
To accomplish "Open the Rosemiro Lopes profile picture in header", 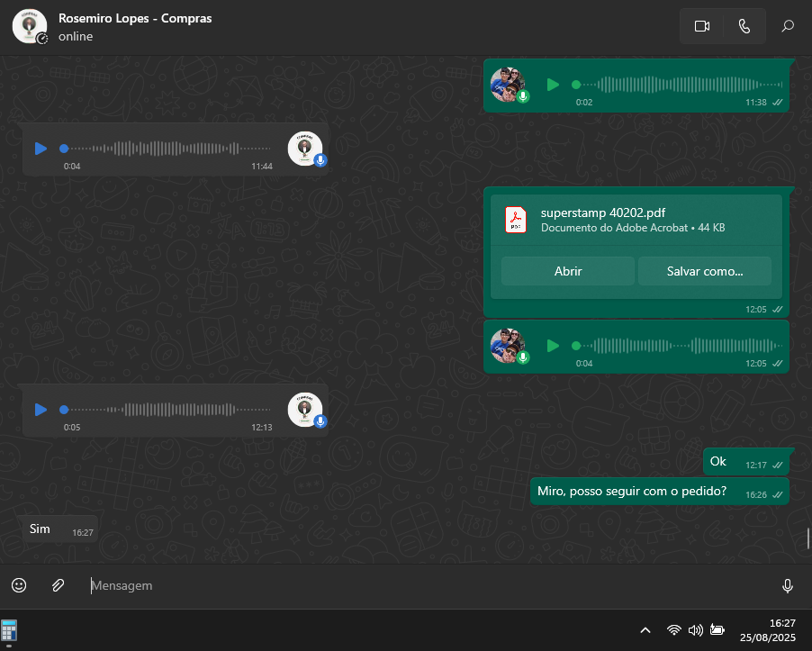I will tap(30, 26).
